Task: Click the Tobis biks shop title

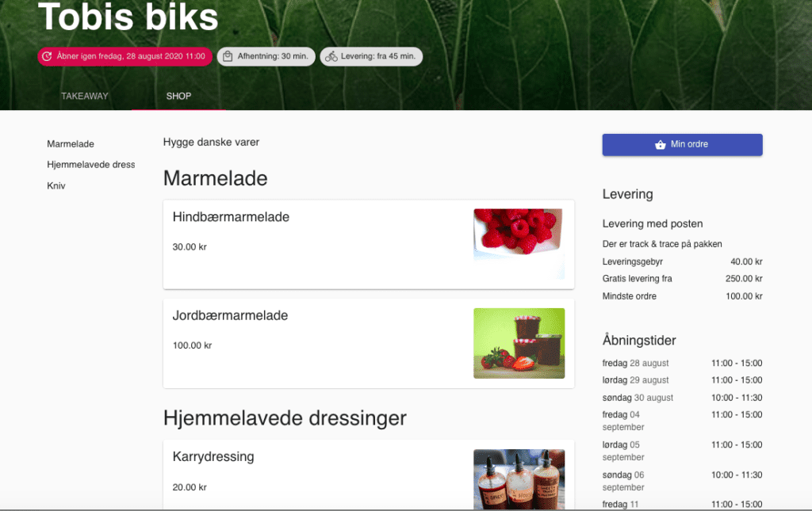Action: [x=128, y=17]
